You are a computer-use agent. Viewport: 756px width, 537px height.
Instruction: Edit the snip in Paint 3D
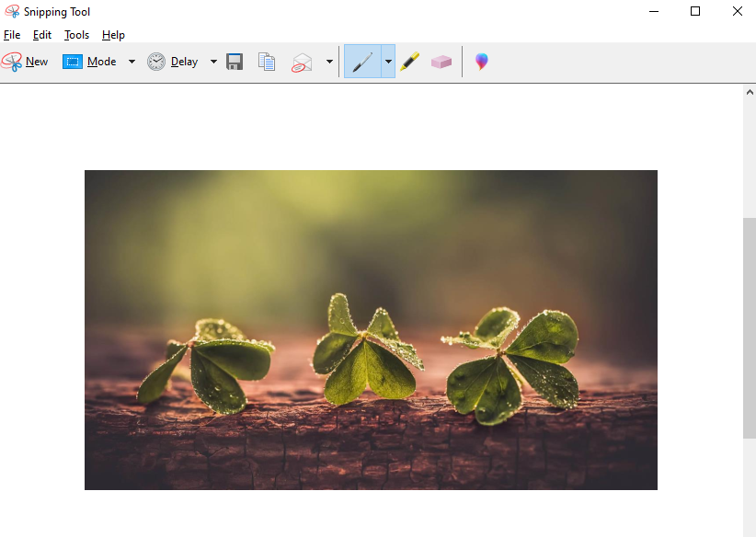point(481,62)
